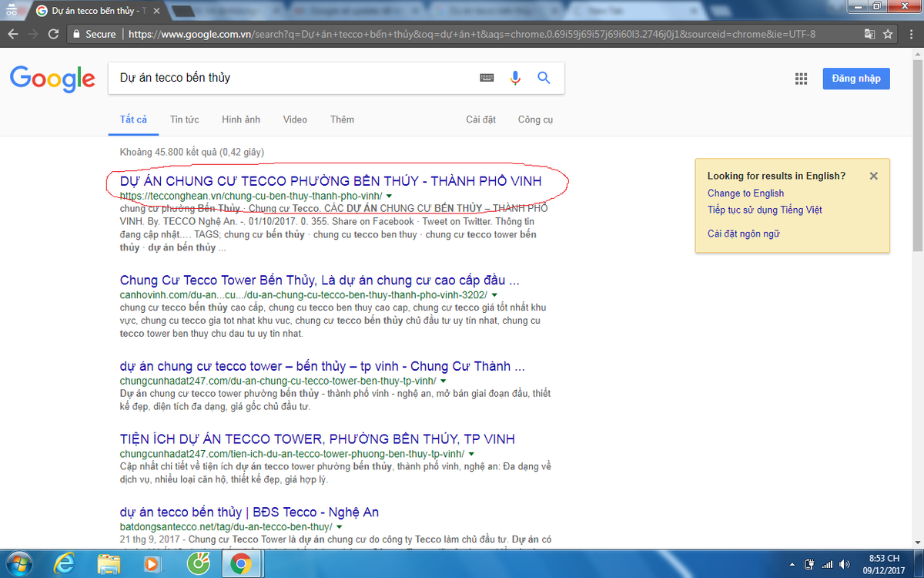Click the Khoảng 45.800 kết quả text

[x=192, y=153]
